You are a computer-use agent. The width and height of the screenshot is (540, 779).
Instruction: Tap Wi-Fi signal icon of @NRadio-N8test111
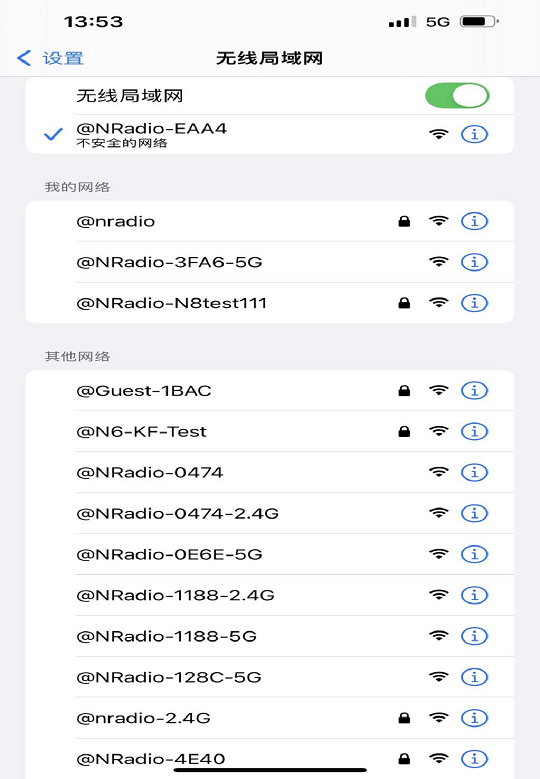[x=439, y=302]
